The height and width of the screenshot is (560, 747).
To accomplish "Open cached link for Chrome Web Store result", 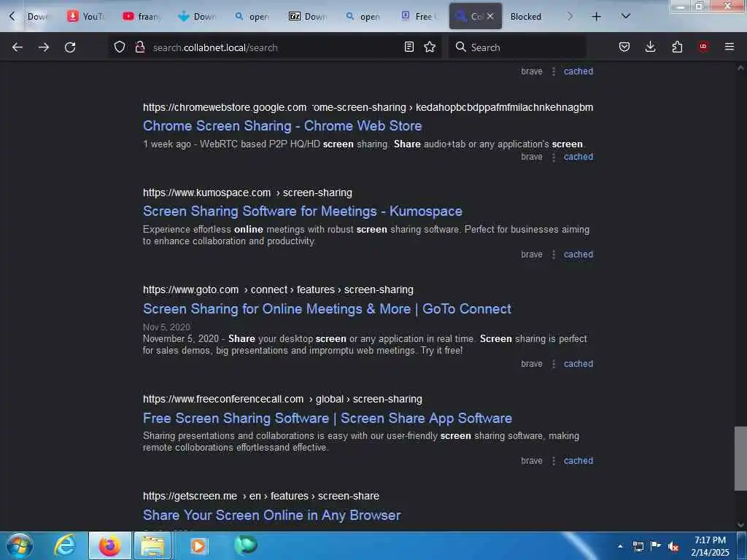I will (578, 157).
